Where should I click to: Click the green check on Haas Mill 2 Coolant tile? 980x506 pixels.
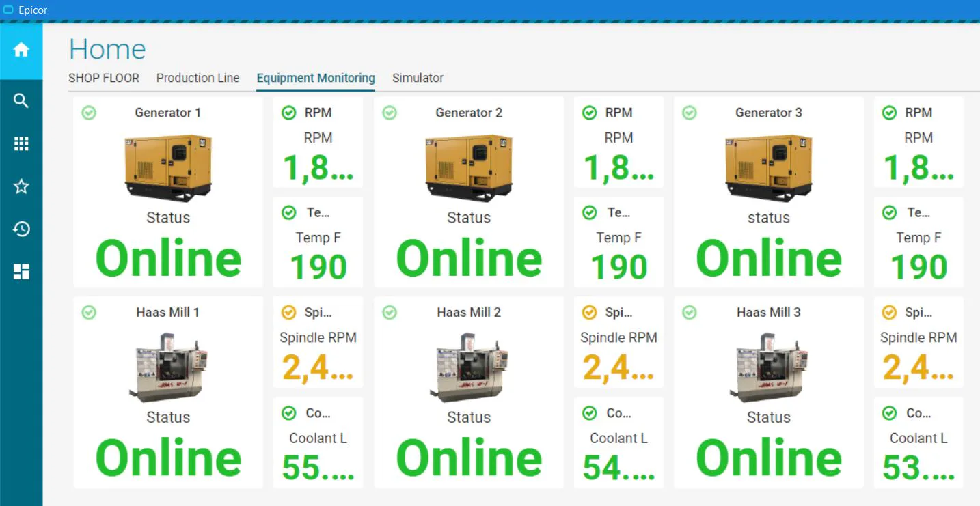click(x=588, y=412)
